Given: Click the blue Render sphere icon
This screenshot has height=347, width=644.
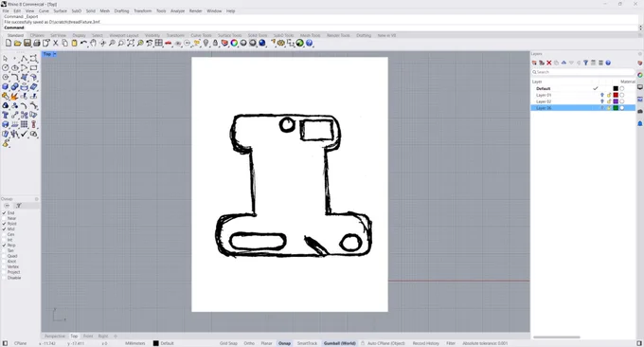Looking at the screenshot, I should point(262,43).
